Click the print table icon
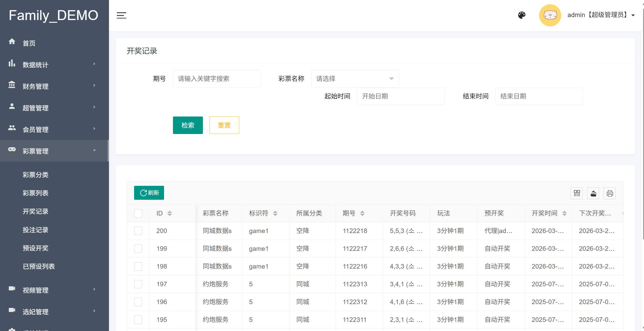The height and width of the screenshot is (331, 644). pyautogui.click(x=610, y=193)
